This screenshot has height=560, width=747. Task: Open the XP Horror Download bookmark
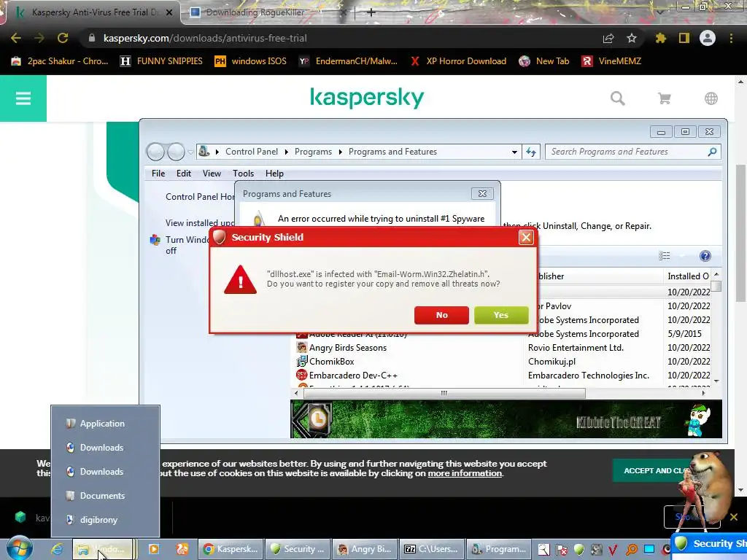tap(458, 61)
